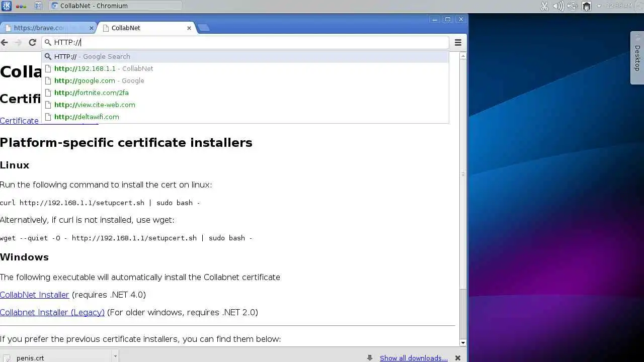
Task: Click the pager widget in the panel
Action: (x=38, y=6)
